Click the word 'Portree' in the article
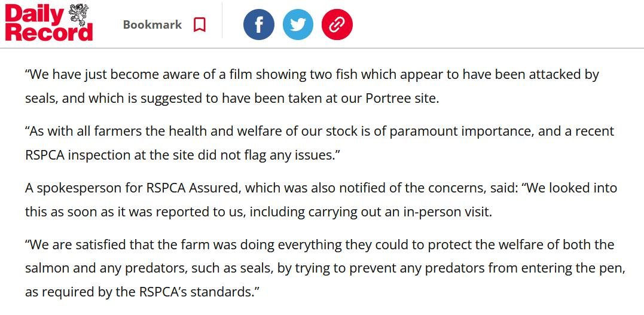Viewport: 644px width, 315px height. (386, 98)
